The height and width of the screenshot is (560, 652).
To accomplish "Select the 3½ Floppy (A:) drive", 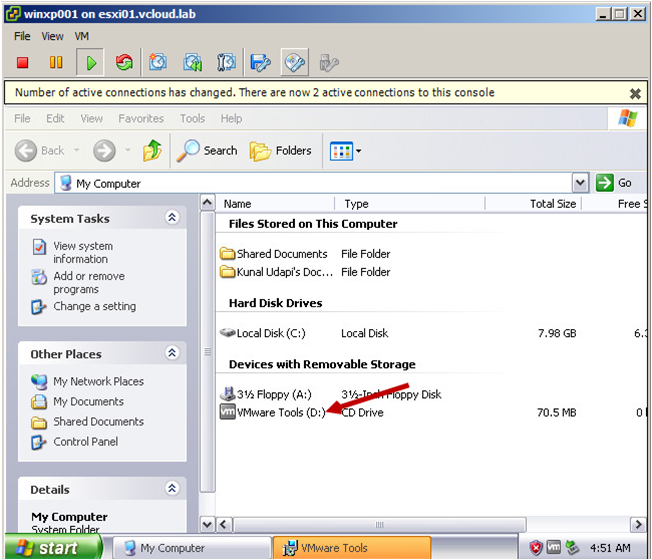I will click(265, 394).
